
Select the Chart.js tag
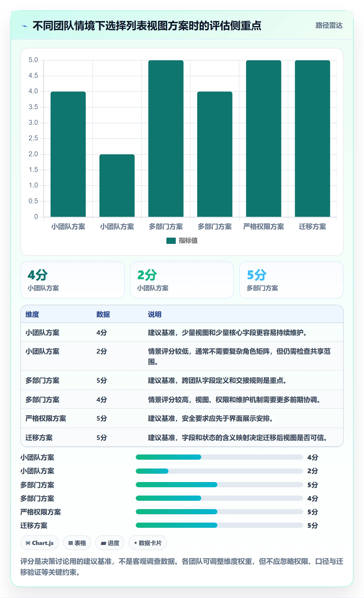click(40, 543)
